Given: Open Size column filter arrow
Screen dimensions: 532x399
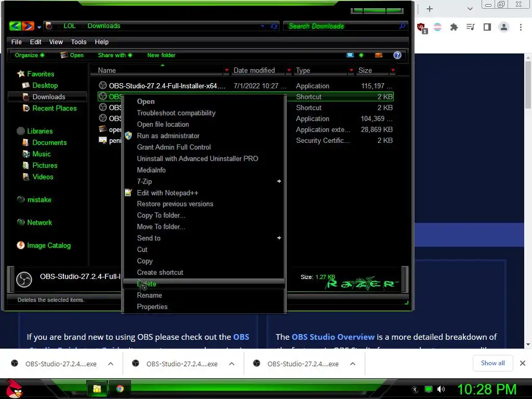Looking at the screenshot, I should click(393, 70).
